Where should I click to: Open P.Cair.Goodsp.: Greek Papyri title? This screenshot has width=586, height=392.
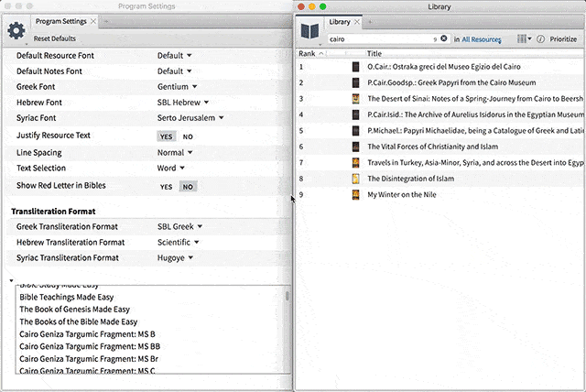[451, 82]
